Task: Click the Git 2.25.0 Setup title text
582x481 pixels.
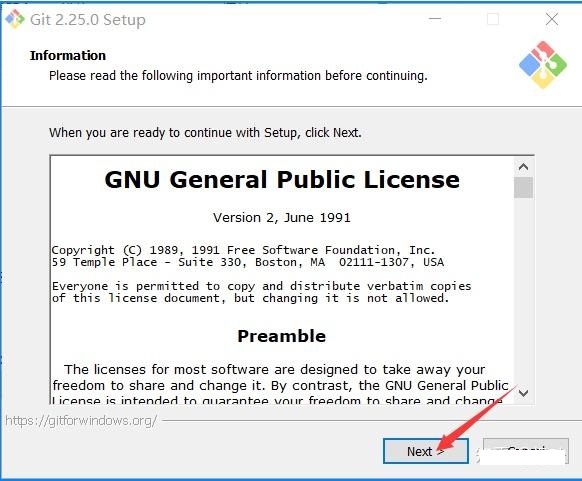Action: (x=88, y=20)
